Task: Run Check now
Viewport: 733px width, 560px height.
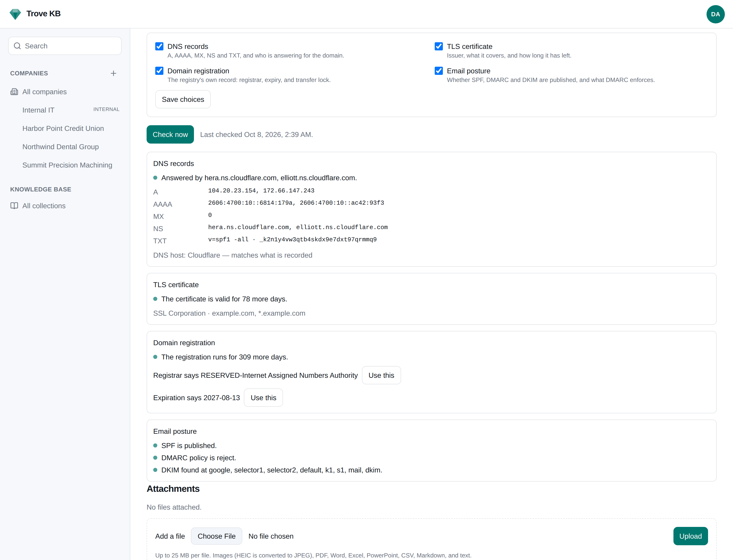Action: tap(170, 134)
